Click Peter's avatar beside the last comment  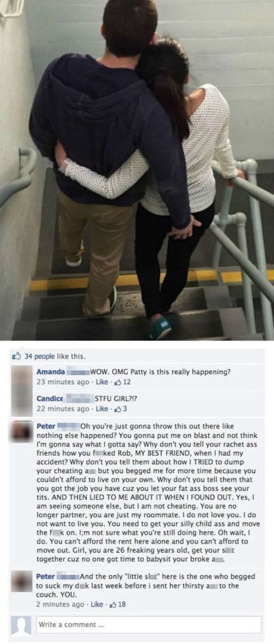[21, 581]
